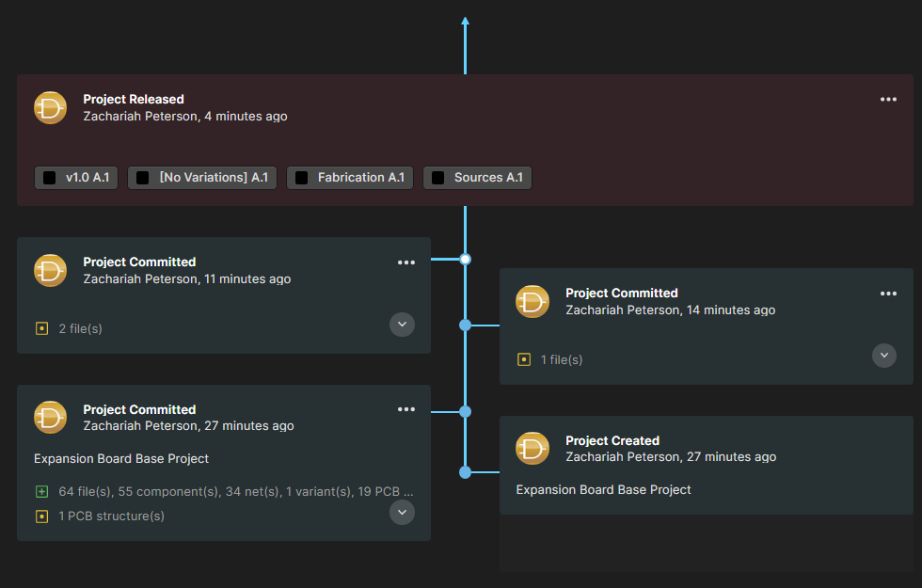Click Expansion Board Base Project under Project Created
Screen dimensions: 922x588
click(x=603, y=490)
